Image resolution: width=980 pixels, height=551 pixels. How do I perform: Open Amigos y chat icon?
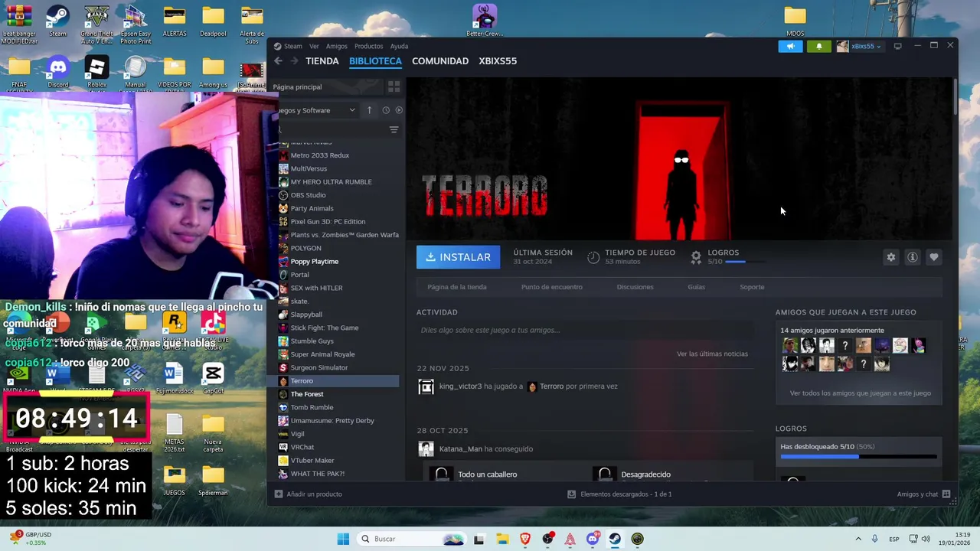click(x=946, y=494)
